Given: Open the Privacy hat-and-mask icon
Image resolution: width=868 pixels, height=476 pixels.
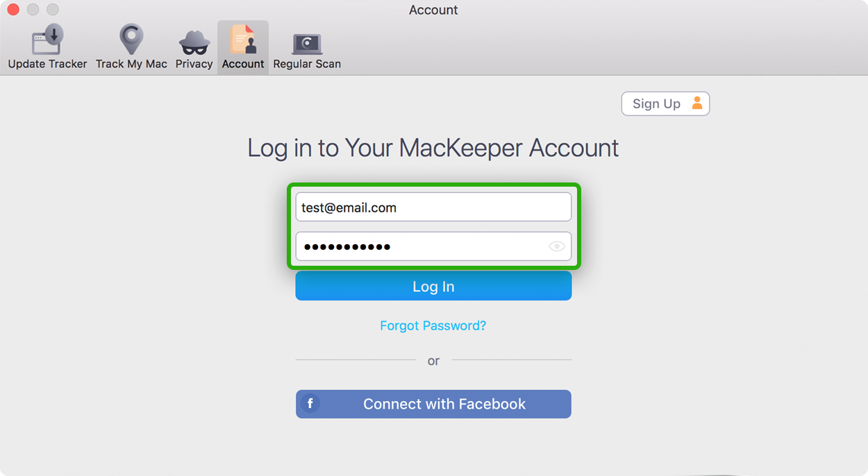Looking at the screenshot, I should point(194,42).
